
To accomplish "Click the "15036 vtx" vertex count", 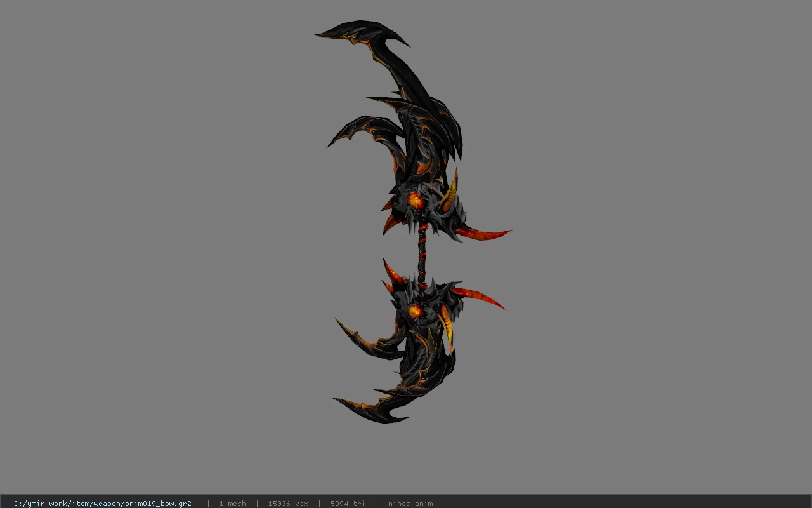I will click(x=288, y=504).
